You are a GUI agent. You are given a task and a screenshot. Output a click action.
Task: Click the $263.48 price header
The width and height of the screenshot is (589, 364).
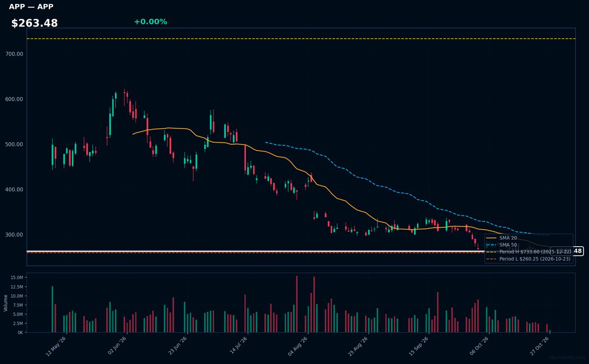point(34,23)
